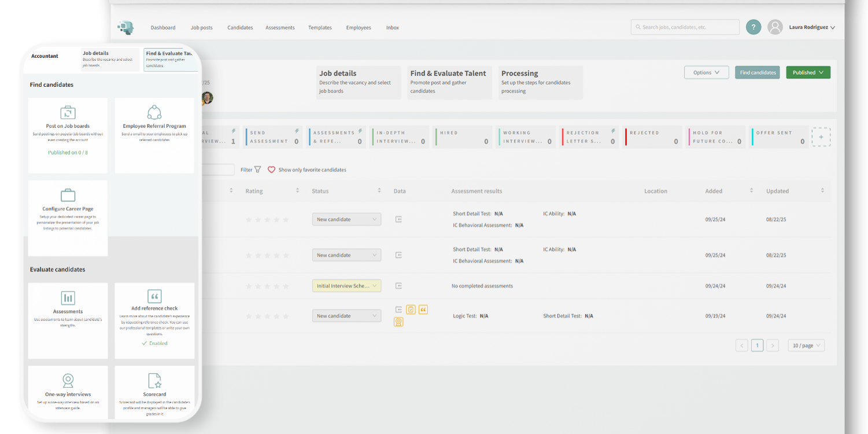Click the orange quote reference check icon
Screen dimensions: 868x434
pyautogui.click(x=423, y=310)
